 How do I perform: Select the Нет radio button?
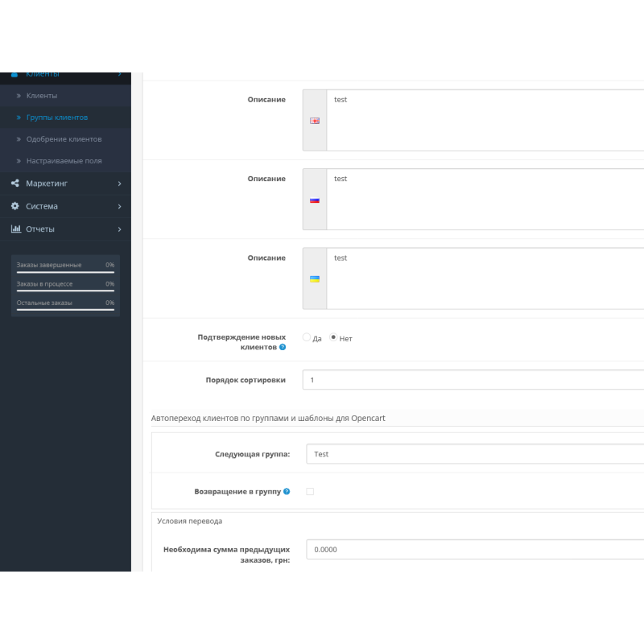tap(333, 338)
